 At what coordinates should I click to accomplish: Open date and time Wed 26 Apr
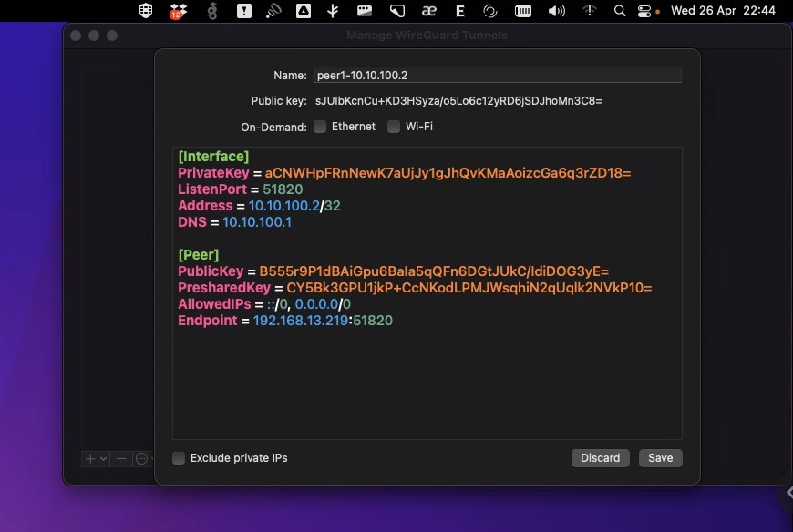click(x=723, y=11)
